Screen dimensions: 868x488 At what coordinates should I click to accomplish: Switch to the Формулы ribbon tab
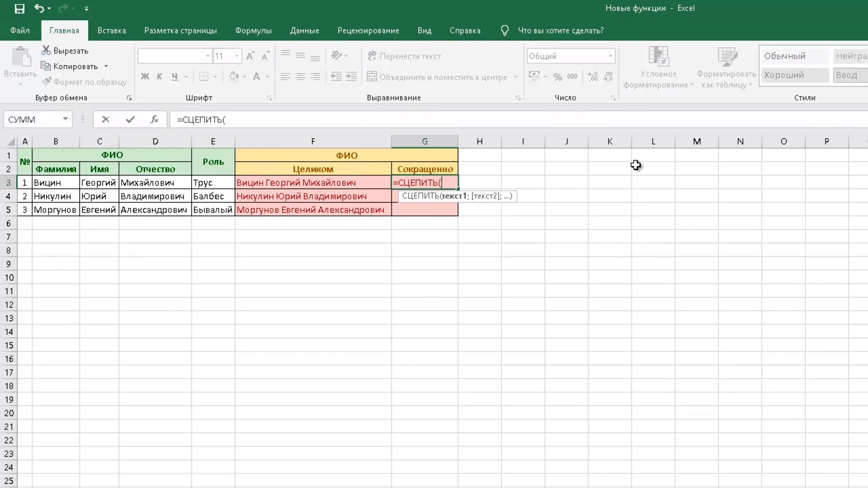(x=253, y=30)
